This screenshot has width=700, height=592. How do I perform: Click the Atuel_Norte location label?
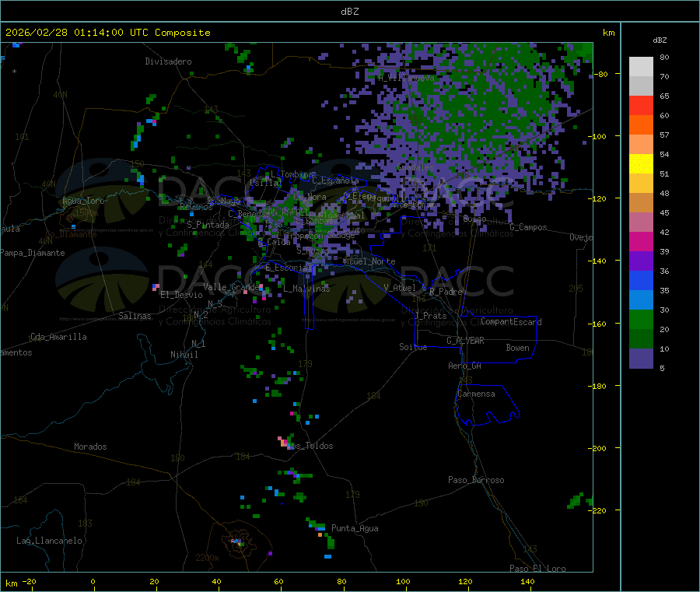(x=369, y=261)
